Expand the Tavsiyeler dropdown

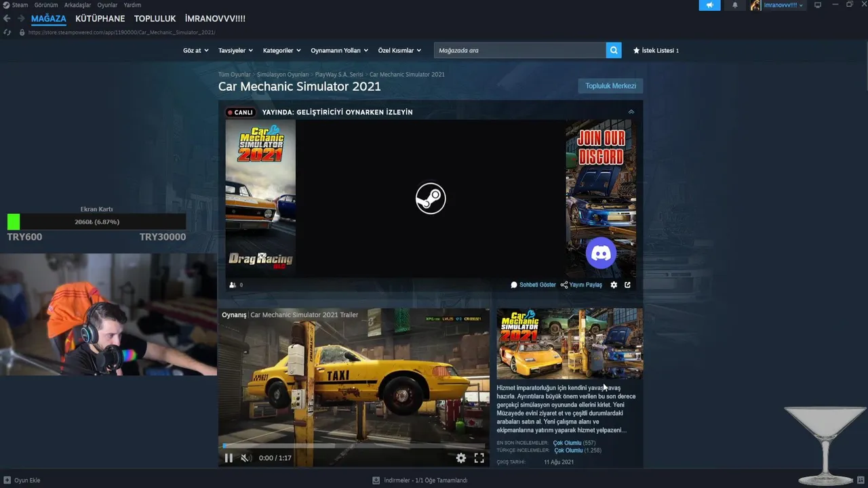click(x=235, y=50)
